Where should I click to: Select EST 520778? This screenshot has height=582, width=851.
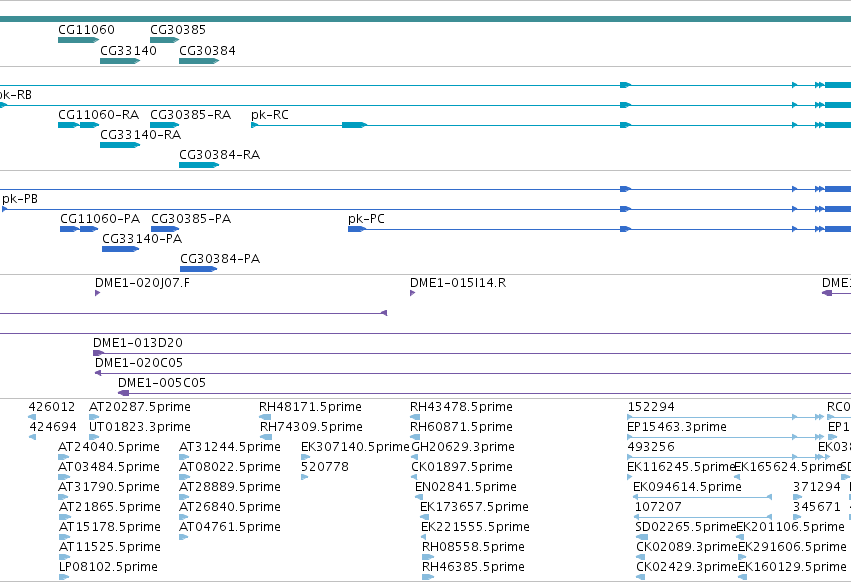(x=304, y=477)
